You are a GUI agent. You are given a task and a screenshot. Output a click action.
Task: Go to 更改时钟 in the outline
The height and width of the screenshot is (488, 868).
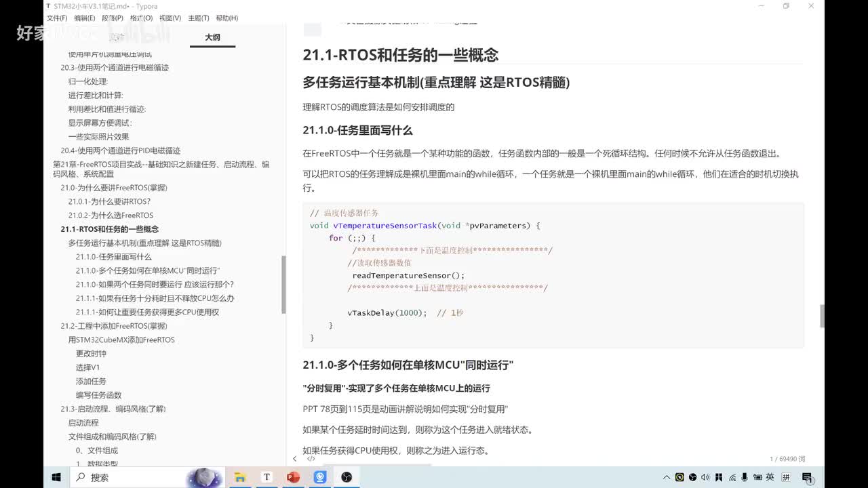point(91,354)
